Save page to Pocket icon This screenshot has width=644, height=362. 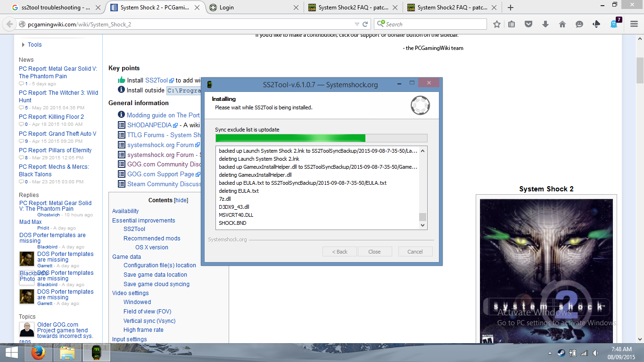(x=528, y=24)
